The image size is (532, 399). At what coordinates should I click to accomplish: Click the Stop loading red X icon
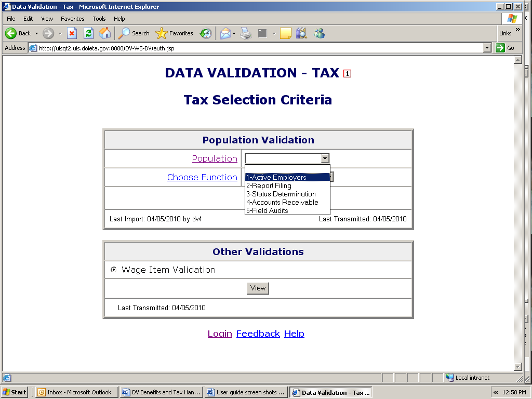(x=72, y=33)
